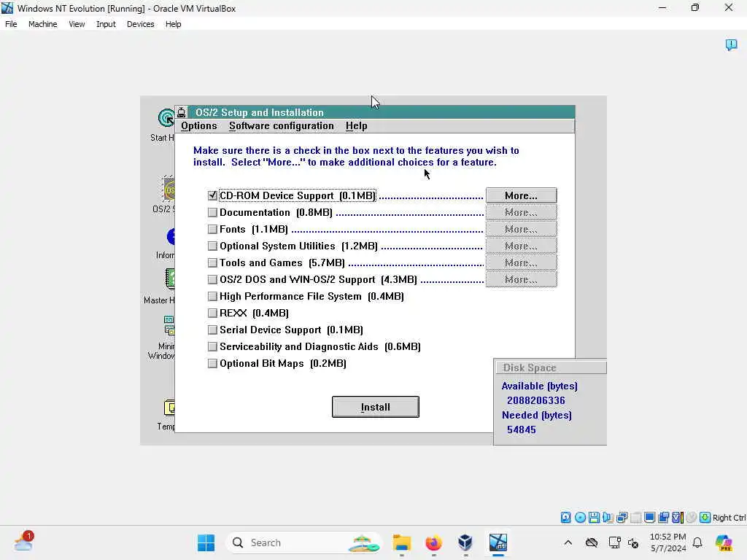The height and width of the screenshot is (560, 747).
Task: Click the More... button beside Documentation
Action: point(521,212)
